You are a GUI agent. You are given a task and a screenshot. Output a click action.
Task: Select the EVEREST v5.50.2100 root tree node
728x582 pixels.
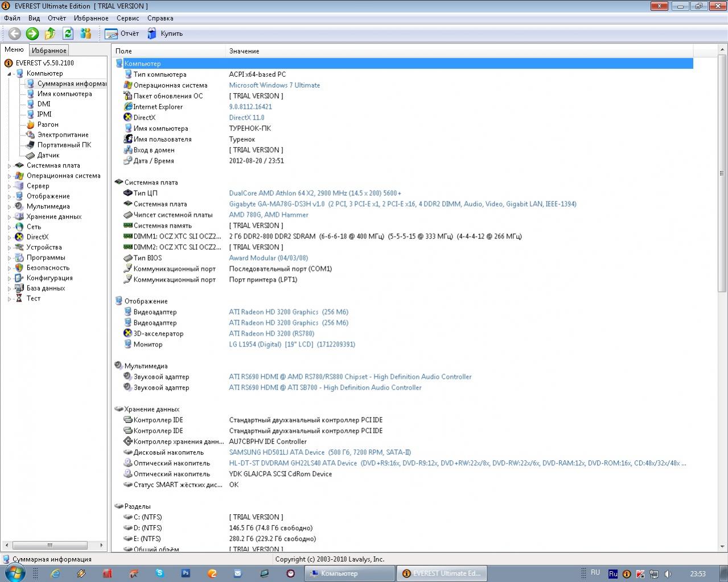pyautogui.click(x=44, y=63)
